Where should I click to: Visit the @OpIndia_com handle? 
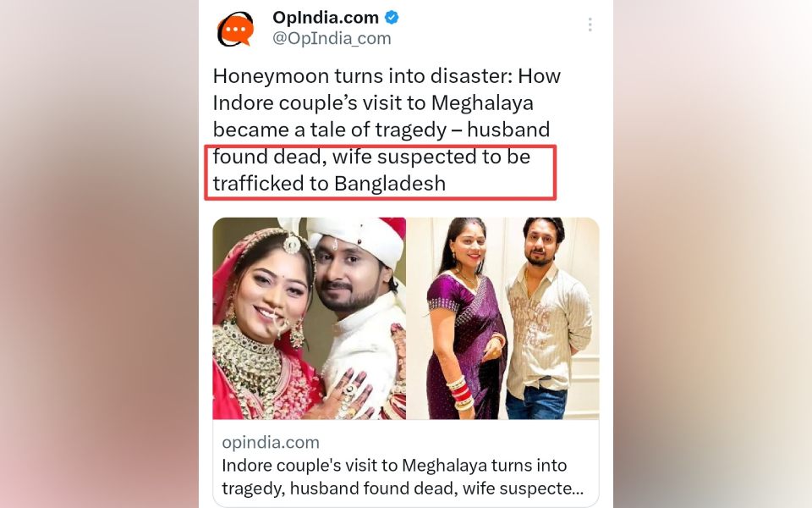[x=332, y=38]
